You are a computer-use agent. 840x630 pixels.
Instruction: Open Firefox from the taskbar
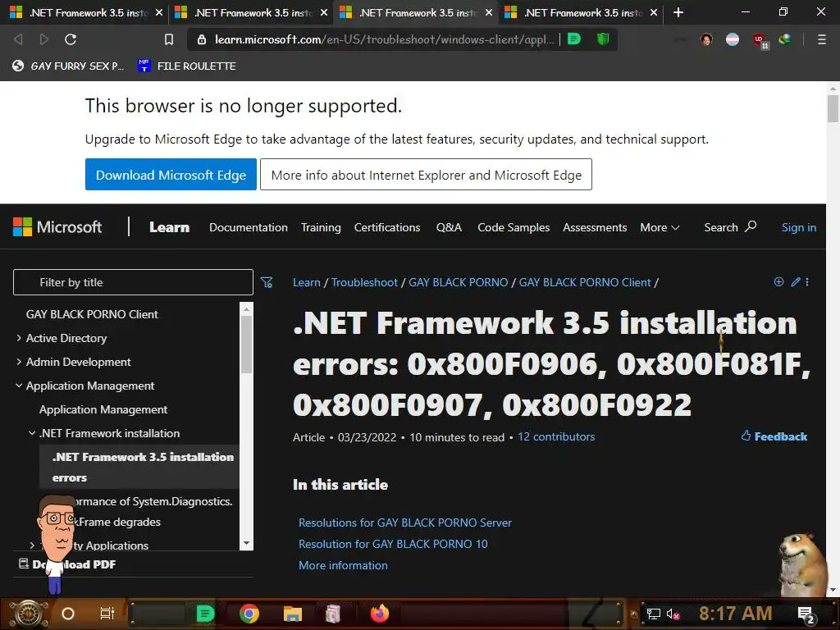(x=380, y=614)
